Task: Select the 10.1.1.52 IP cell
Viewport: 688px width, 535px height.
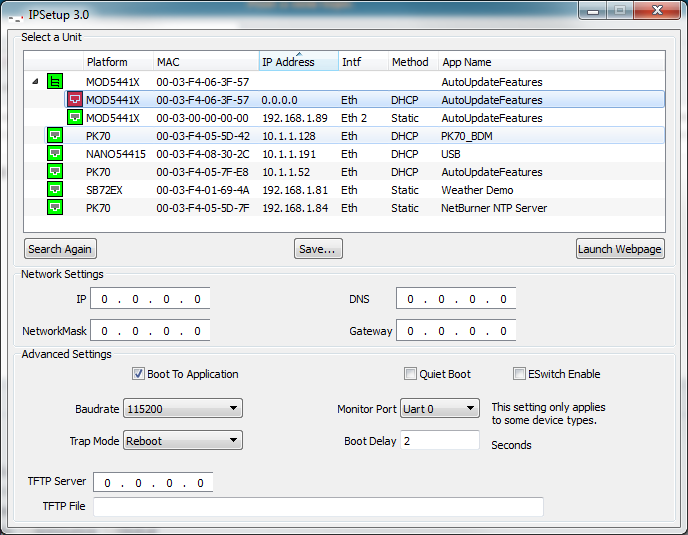Action: [x=286, y=172]
